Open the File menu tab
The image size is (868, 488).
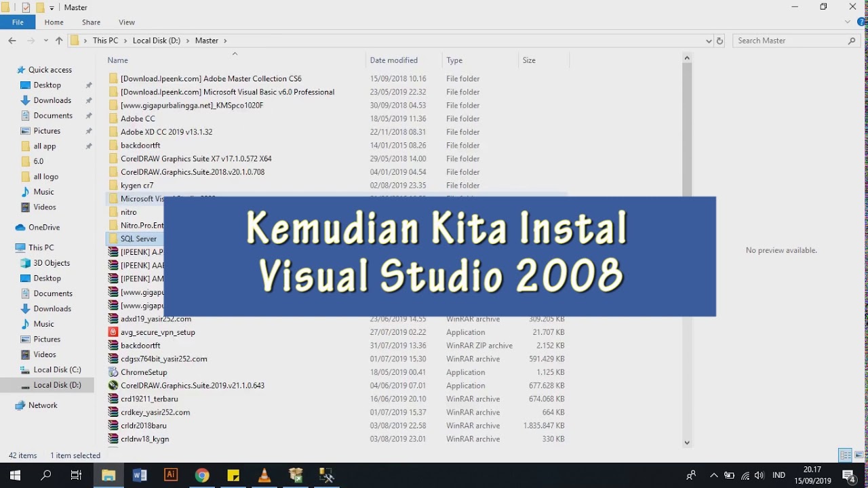(x=18, y=22)
